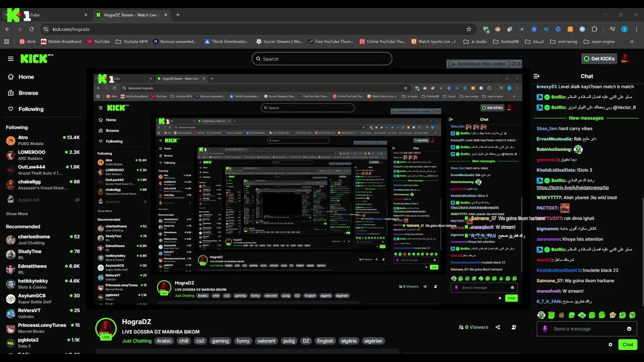Open a new browser tab with the plus button

(x=178, y=15)
